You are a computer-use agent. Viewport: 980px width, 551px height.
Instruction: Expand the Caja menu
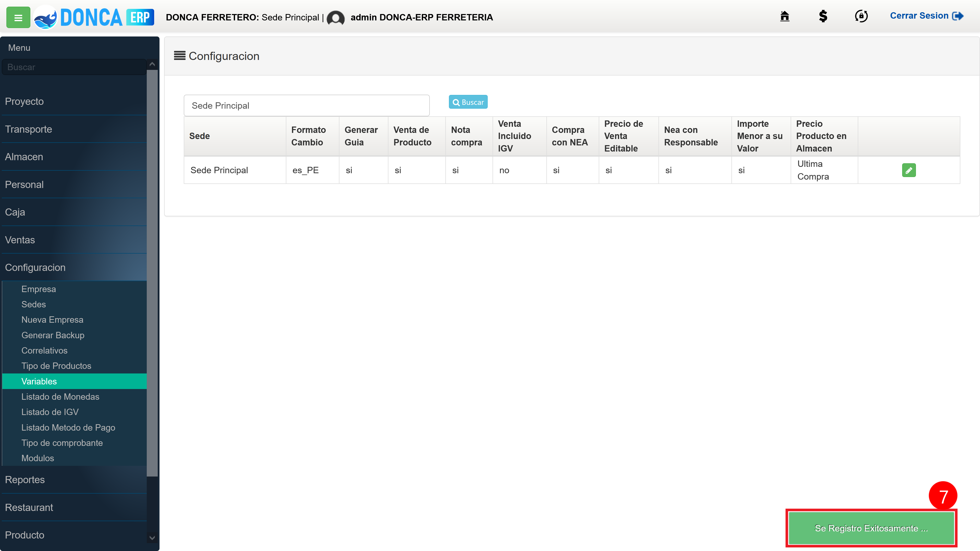(x=74, y=212)
